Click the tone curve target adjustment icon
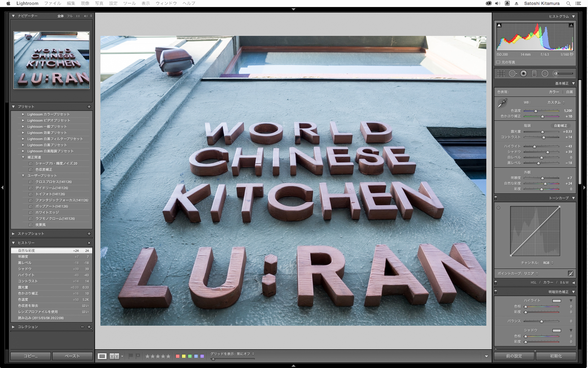 499,208
